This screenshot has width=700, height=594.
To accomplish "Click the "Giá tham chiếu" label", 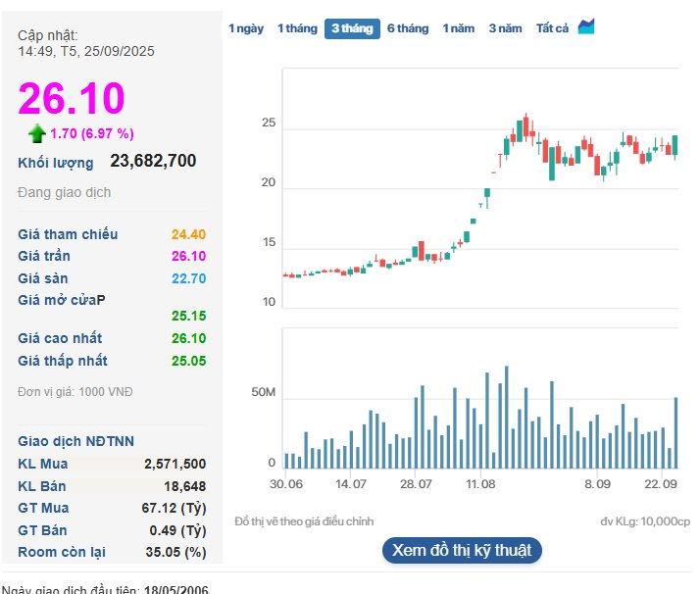I will 68,234.
